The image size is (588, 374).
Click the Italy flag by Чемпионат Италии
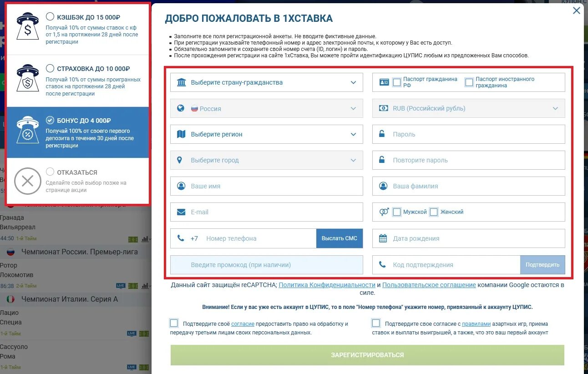click(10, 299)
